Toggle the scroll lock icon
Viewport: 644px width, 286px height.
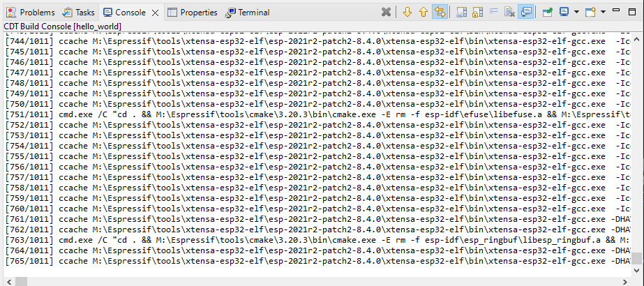tap(477, 13)
